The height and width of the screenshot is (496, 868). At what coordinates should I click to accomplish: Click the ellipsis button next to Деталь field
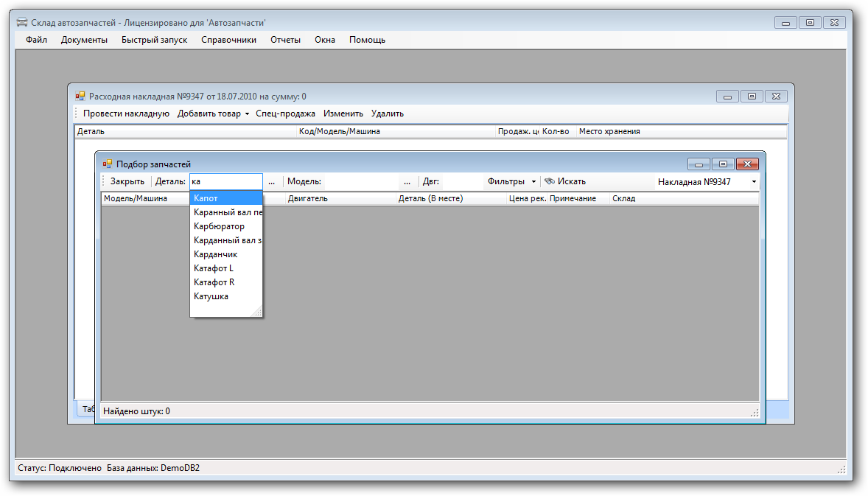tap(271, 181)
